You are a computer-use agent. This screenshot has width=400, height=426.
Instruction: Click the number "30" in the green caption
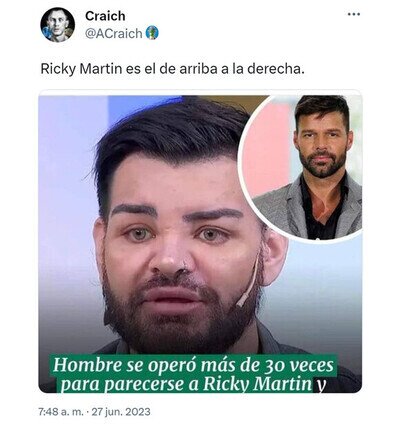pos(269,365)
